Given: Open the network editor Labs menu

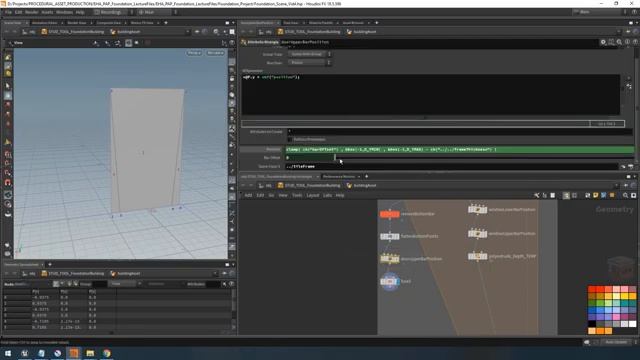Looking at the screenshot, I should click(x=327, y=196).
